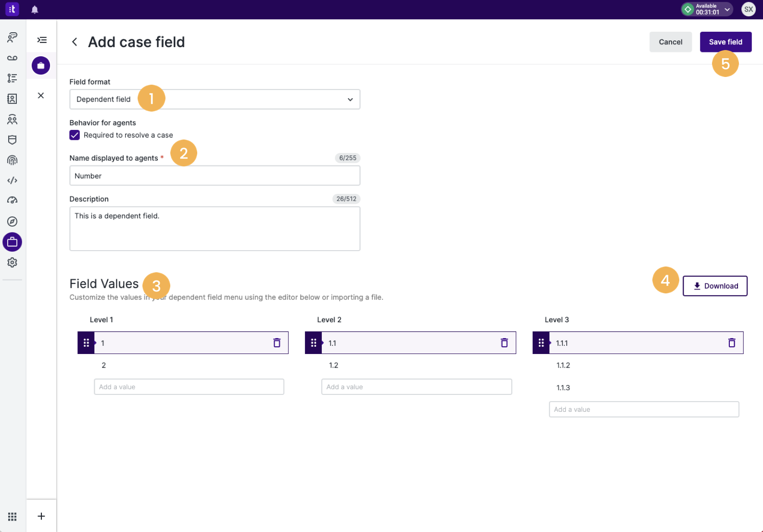The width and height of the screenshot is (763, 532).
Task: Go back using the arrow beside title
Action: pos(75,42)
